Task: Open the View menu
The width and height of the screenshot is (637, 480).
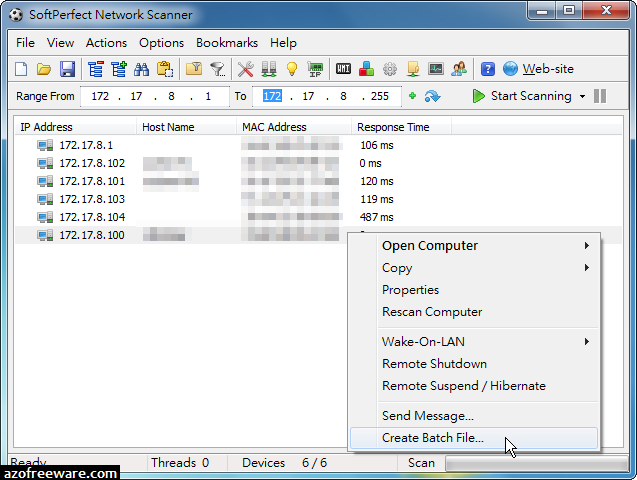Action: click(x=60, y=43)
